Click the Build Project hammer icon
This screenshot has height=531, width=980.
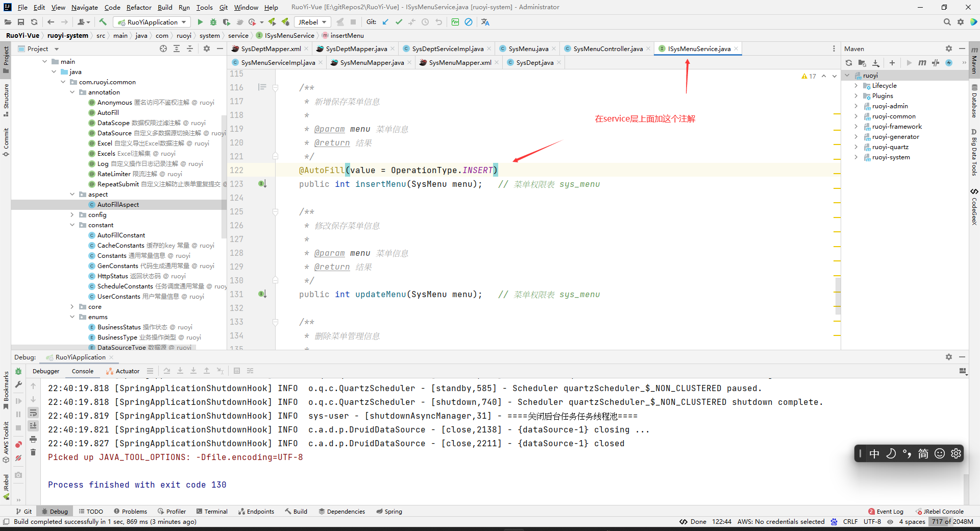103,22
